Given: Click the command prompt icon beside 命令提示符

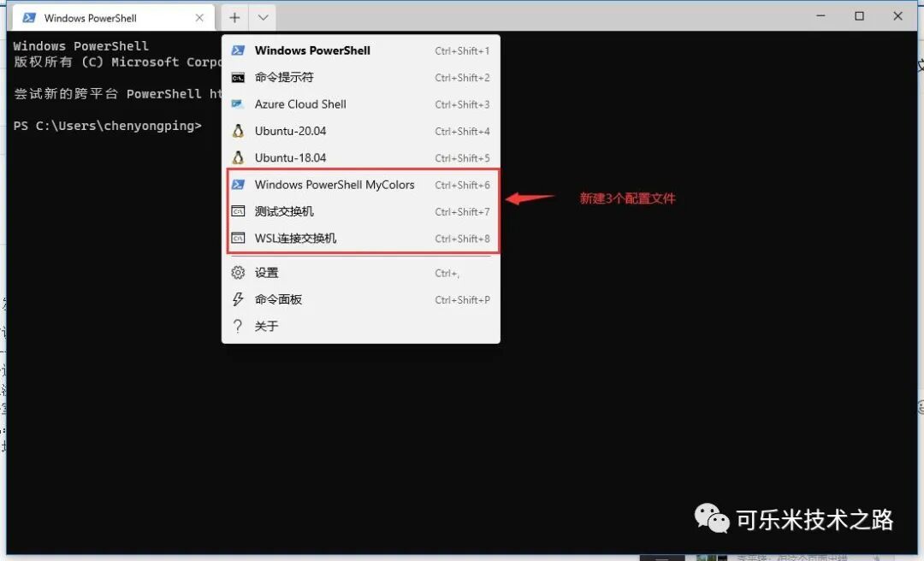Looking at the screenshot, I should (x=238, y=77).
